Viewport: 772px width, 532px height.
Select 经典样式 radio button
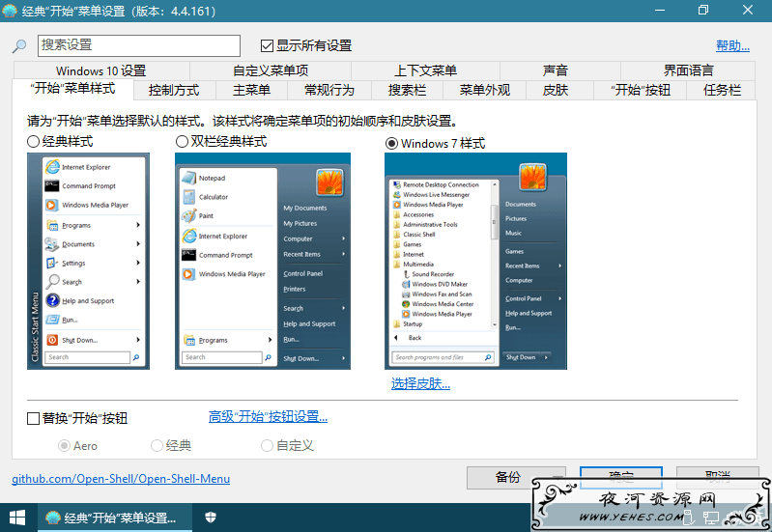coord(33,142)
